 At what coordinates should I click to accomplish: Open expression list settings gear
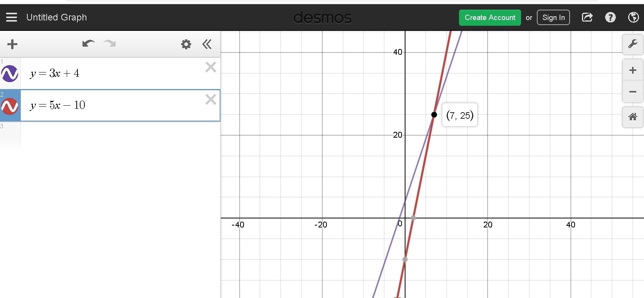click(x=186, y=44)
